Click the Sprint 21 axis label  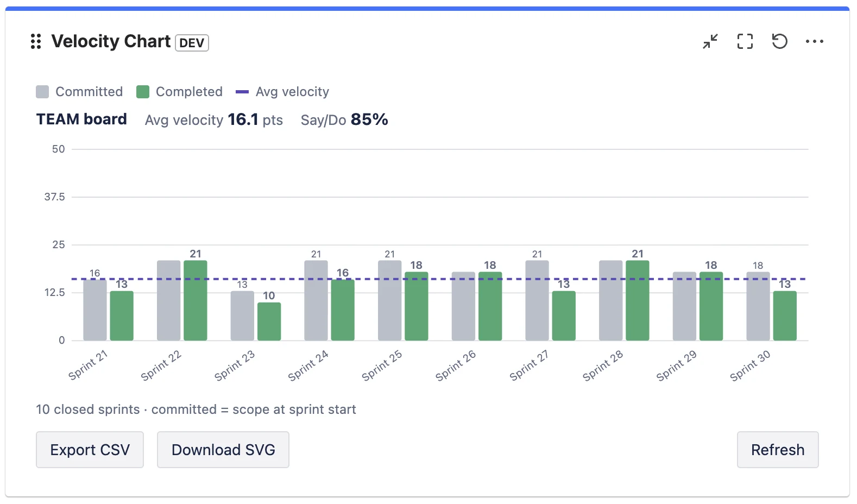pyautogui.click(x=88, y=365)
